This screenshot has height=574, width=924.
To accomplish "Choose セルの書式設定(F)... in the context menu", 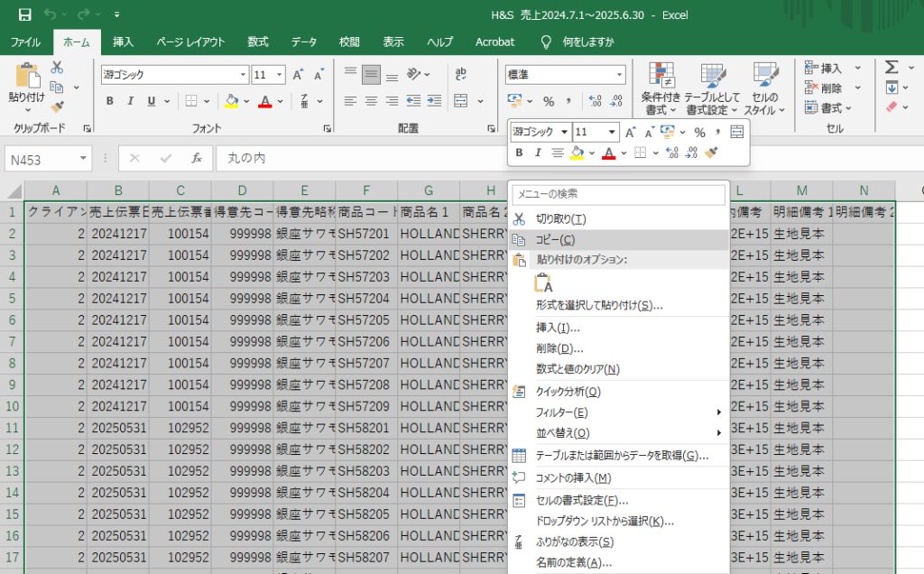I will (582, 500).
